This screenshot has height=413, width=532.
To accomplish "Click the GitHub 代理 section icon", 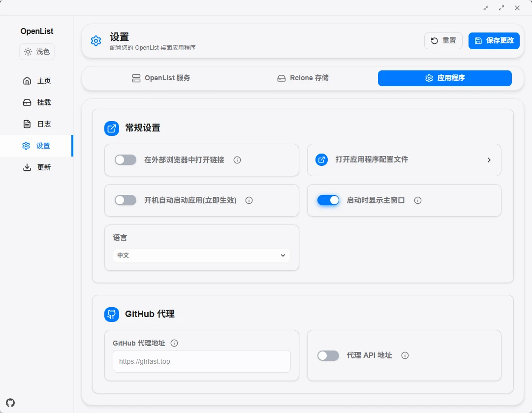I will pyautogui.click(x=112, y=315).
